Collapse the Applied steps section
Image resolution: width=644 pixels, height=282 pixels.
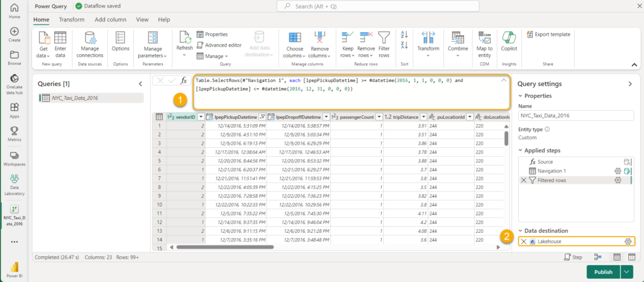[521, 150]
